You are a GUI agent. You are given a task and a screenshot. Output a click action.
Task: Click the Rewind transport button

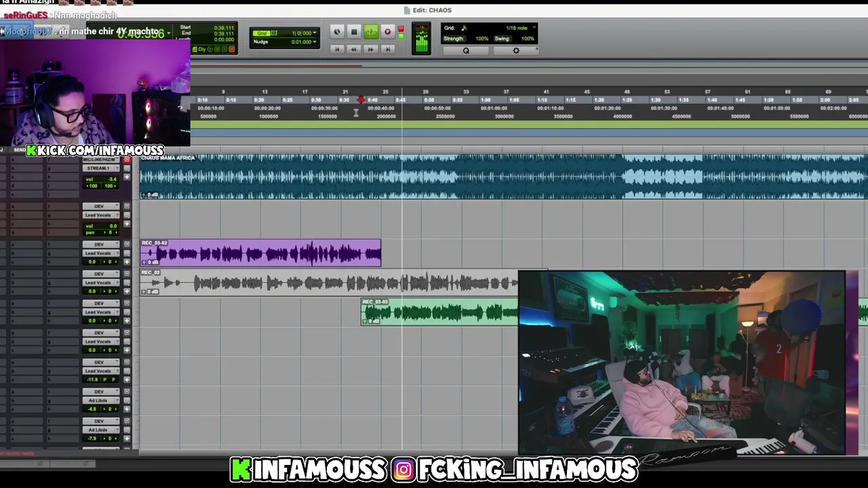pos(353,49)
